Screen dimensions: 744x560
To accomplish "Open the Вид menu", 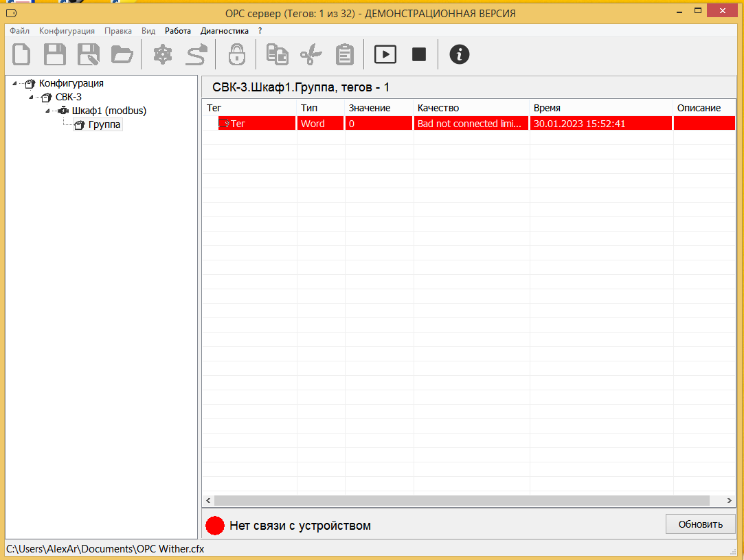I will pos(148,31).
